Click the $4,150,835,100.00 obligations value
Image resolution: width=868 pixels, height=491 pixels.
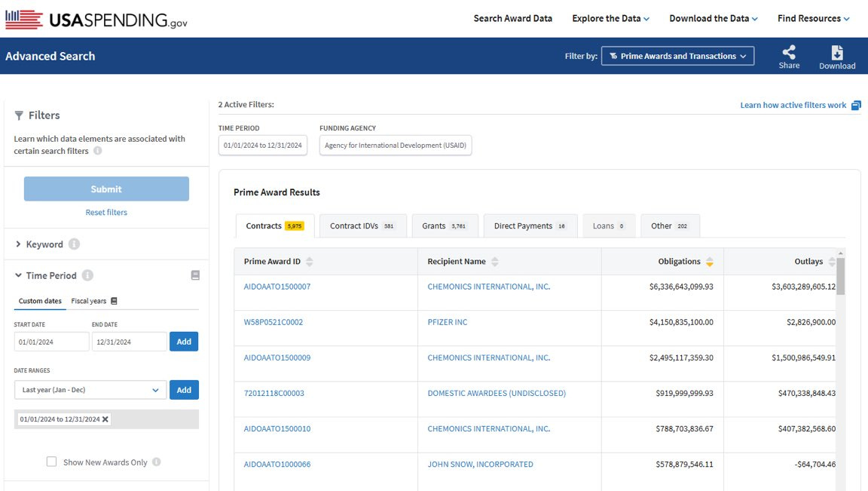[681, 322]
